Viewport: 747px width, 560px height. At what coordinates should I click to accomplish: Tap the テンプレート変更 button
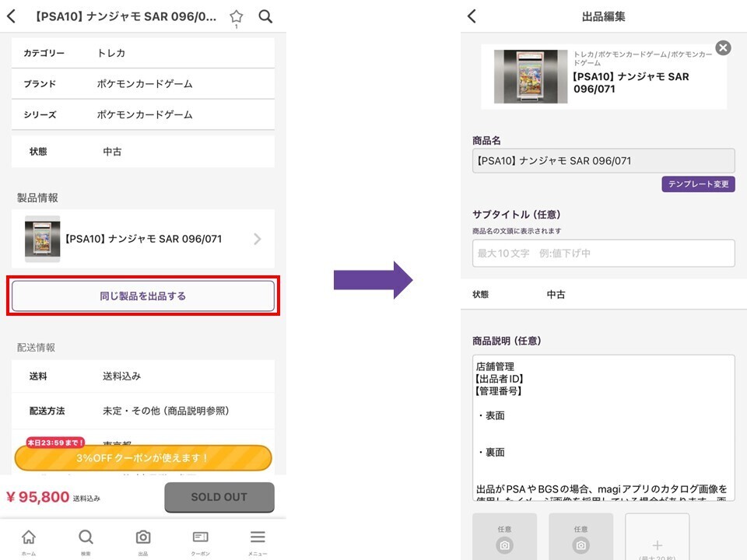(698, 184)
